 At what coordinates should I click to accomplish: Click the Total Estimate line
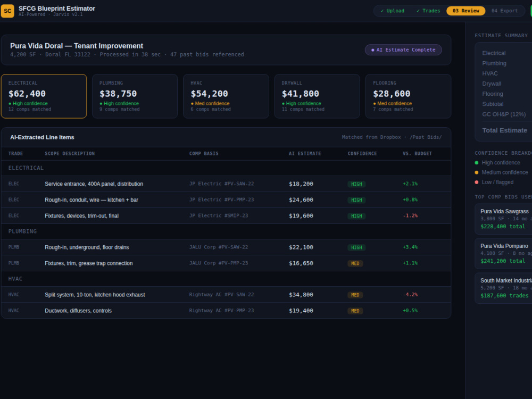(x=504, y=130)
